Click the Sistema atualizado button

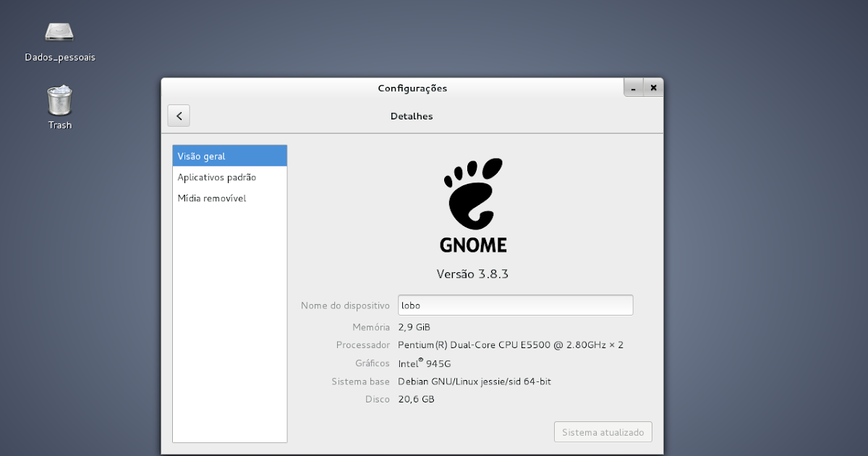click(x=603, y=431)
